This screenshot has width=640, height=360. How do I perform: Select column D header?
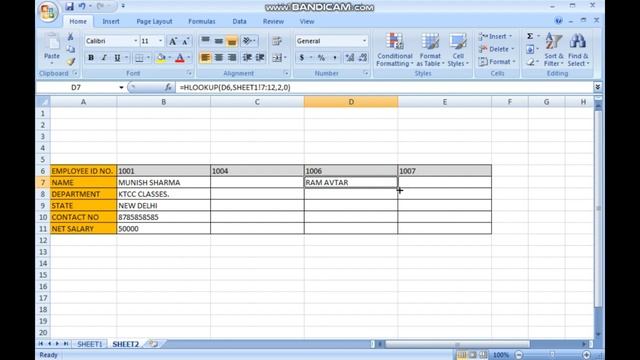pos(351,102)
